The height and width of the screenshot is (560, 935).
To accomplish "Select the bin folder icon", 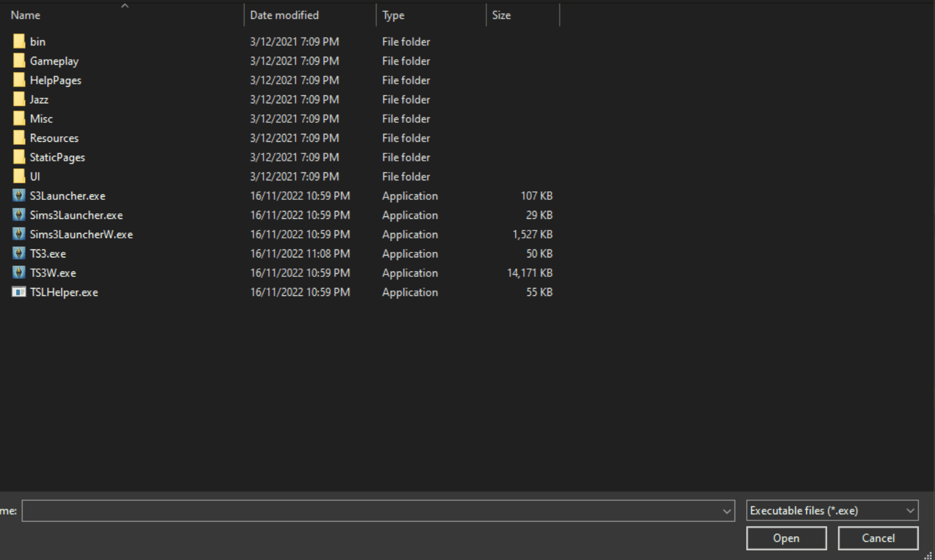I will [x=19, y=42].
